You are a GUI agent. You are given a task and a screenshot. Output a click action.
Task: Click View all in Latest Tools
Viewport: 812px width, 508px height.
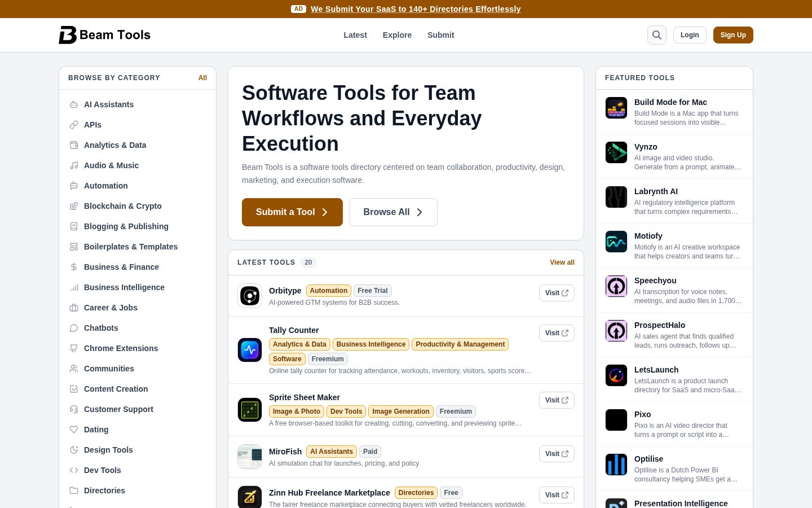coord(562,262)
